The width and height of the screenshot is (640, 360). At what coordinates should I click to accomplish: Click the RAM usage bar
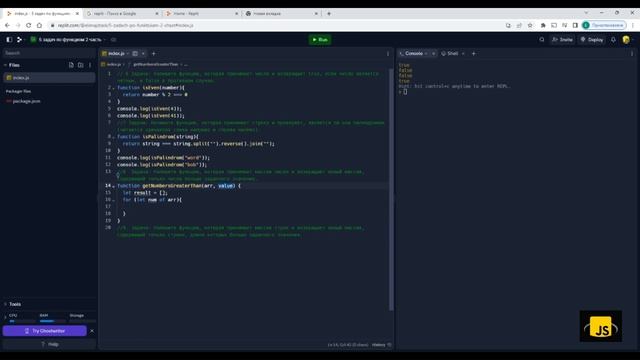tap(52, 321)
